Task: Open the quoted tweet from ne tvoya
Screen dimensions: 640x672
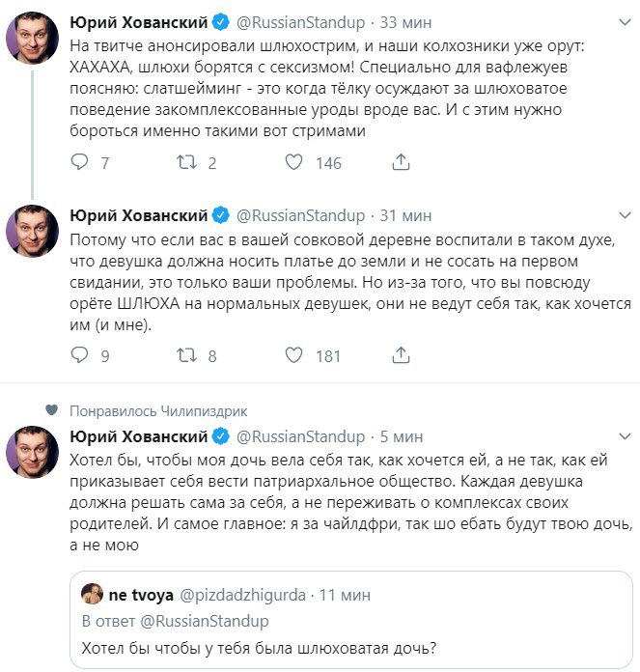Action: 351,619
